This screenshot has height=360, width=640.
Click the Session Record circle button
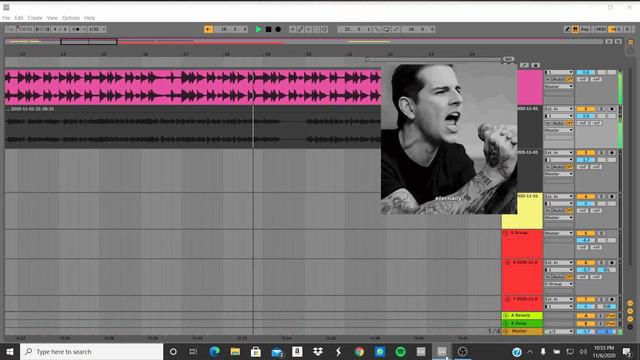[x=324, y=29]
